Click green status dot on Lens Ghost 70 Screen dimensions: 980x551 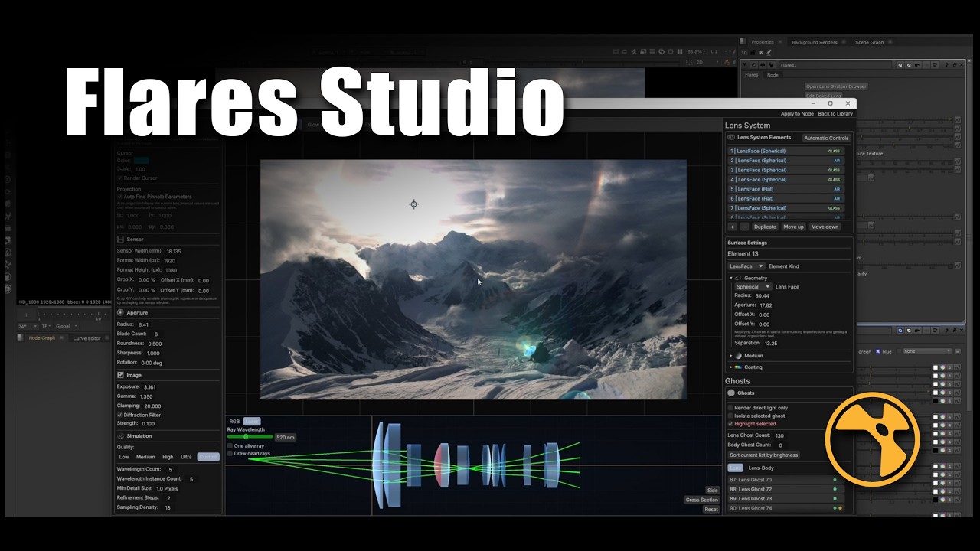point(835,480)
